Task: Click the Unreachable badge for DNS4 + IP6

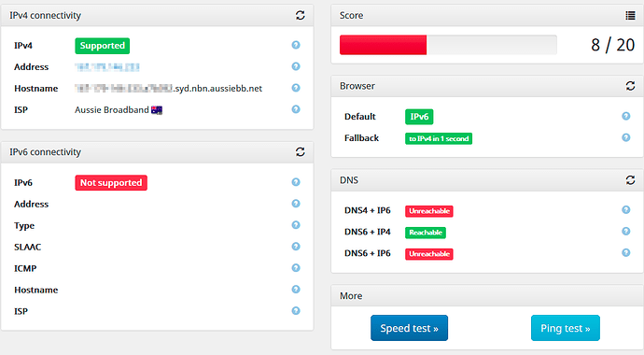Action: tap(429, 211)
